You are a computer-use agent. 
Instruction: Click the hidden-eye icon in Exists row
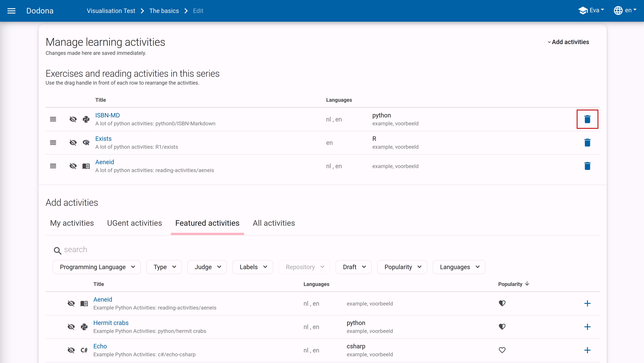(x=73, y=143)
